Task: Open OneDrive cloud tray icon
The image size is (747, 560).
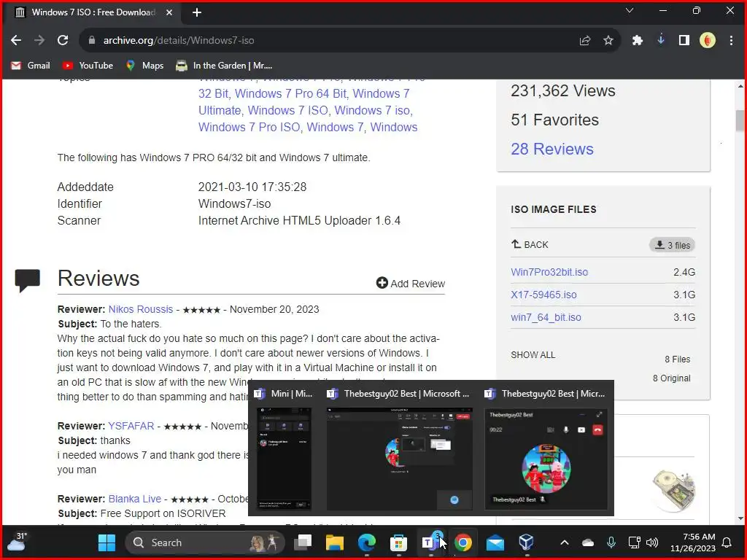Action: point(588,542)
